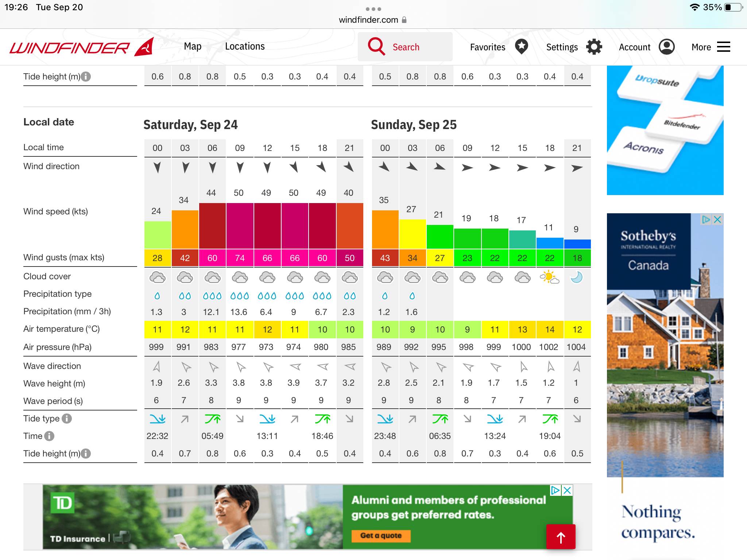Close the Sotheby's ad
Screen dimensions: 747x560
(717, 219)
